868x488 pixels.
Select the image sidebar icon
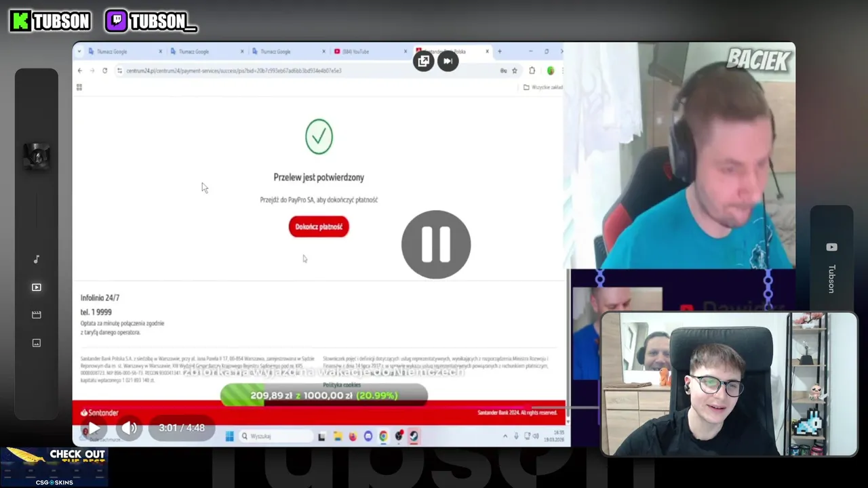point(37,343)
